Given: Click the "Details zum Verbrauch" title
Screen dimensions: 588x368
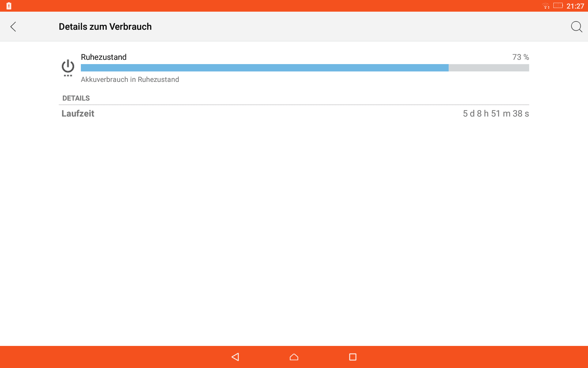Looking at the screenshot, I should pos(105,27).
